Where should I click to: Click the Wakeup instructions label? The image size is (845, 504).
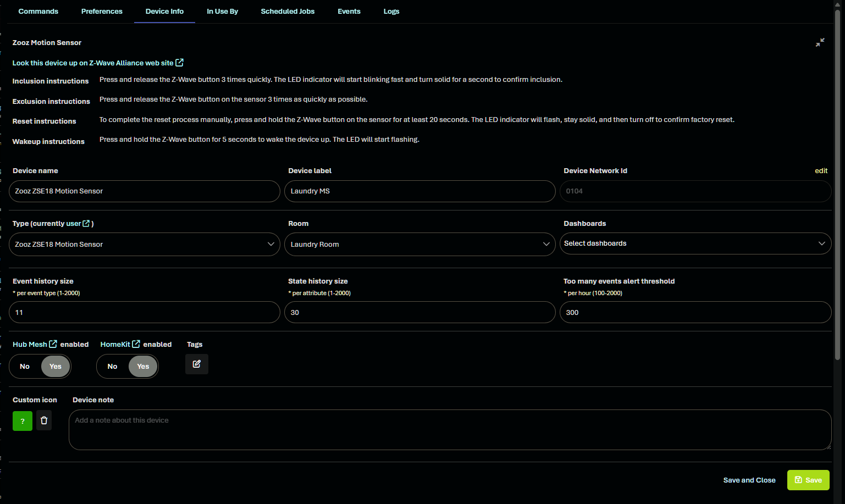pyautogui.click(x=48, y=142)
